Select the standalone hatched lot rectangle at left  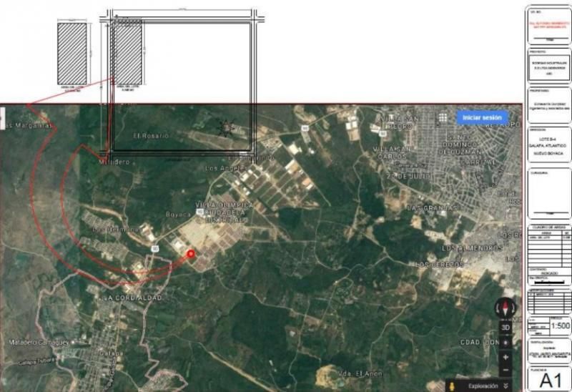pyautogui.click(x=72, y=54)
